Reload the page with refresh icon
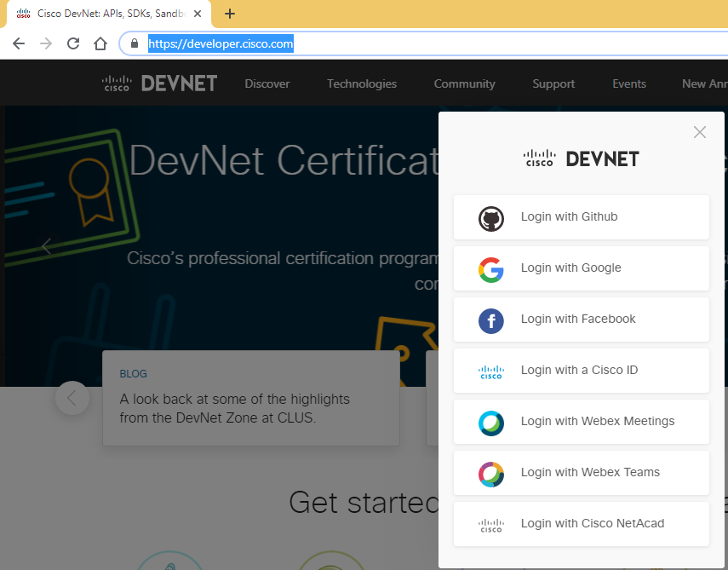Screen dimensions: 728x570 pos(73,43)
